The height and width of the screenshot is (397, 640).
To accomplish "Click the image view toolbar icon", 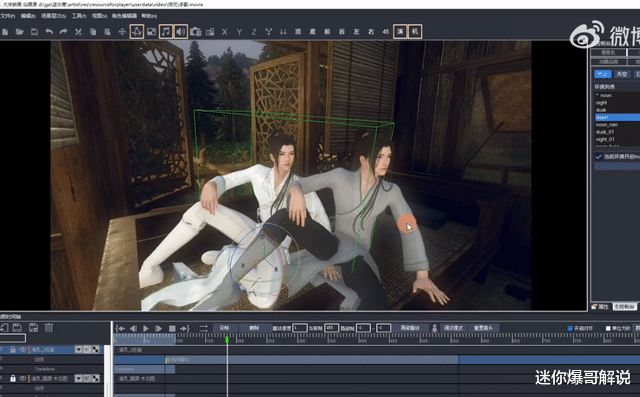I will 151,32.
